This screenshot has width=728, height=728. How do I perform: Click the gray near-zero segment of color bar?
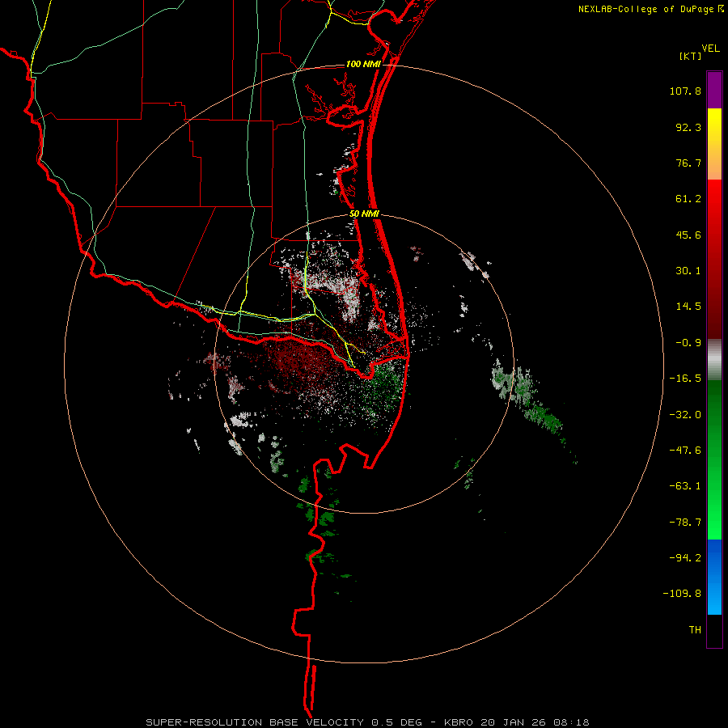[714, 360]
